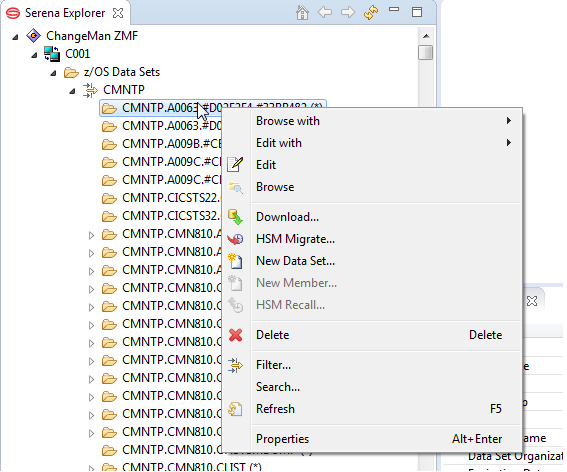Collapse the C001 tree node
Screen dimensions: 567x472
(x=34, y=55)
